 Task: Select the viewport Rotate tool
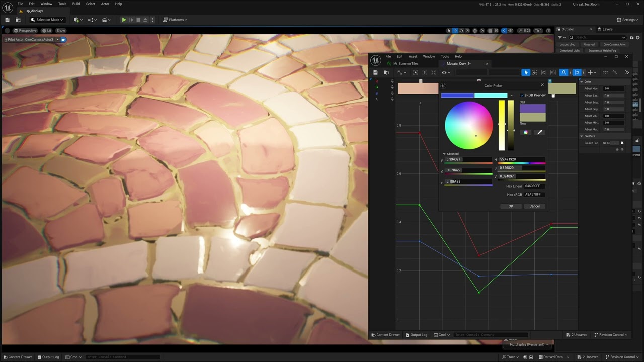pos(461,31)
